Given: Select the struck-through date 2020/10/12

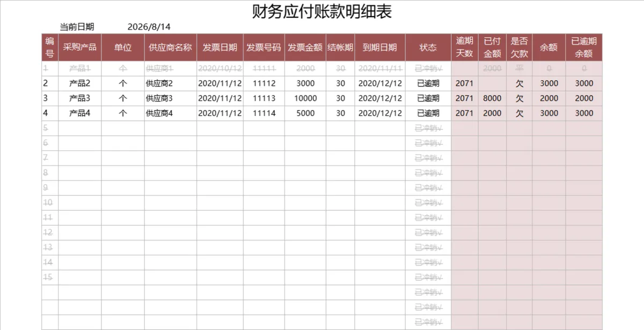Looking at the screenshot, I should 220,69.
